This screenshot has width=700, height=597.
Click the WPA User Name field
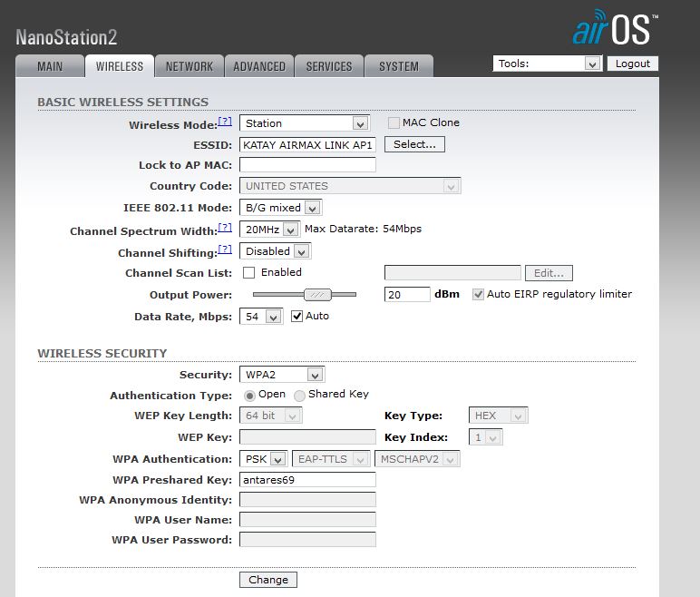(307, 520)
